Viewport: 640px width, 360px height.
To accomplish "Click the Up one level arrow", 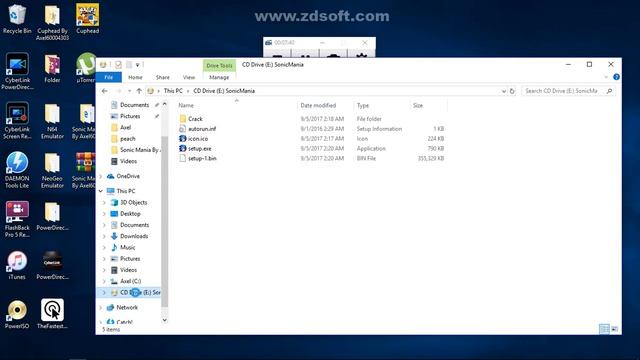I will (x=139, y=91).
